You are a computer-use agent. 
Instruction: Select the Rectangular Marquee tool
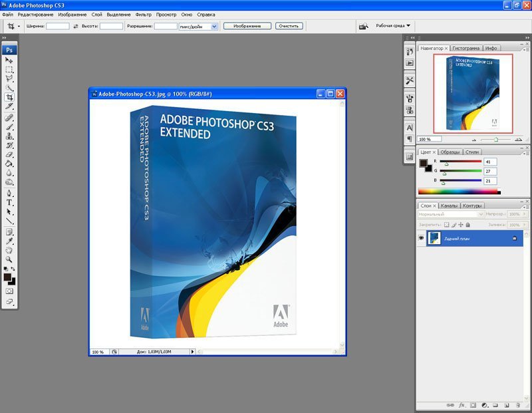click(9, 70)
